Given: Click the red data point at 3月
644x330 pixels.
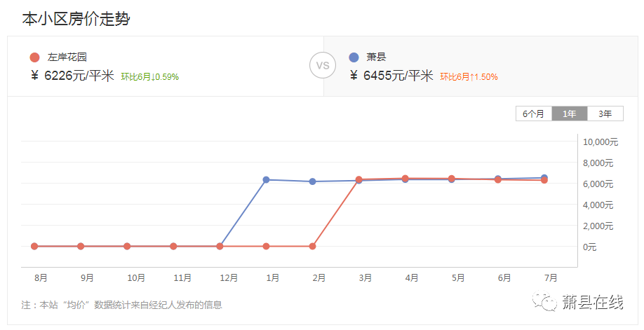Looking at the screenshot, I should [358, 180].
